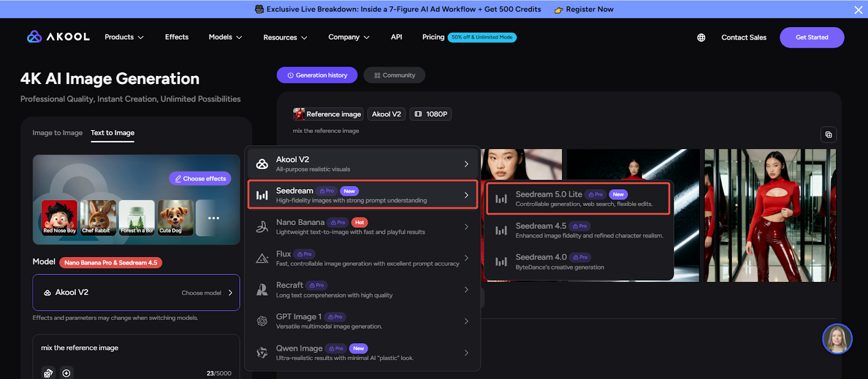Click the plus add icon under prompt
Viewport: 868px width, 379px height.
(x=66, y=373)
